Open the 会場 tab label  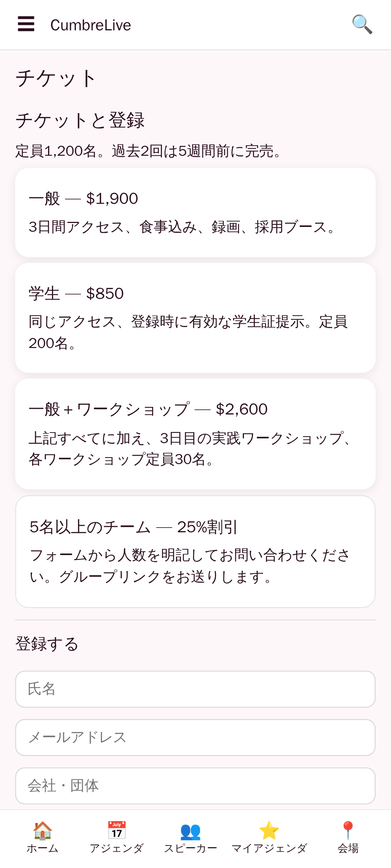point(348,848)
